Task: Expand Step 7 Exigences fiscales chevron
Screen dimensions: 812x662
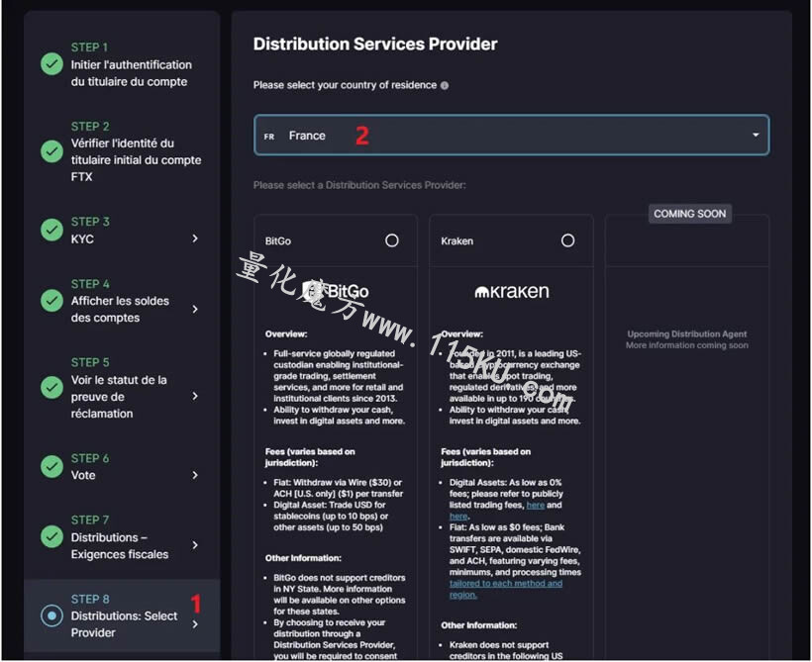Action: point(195,545)
